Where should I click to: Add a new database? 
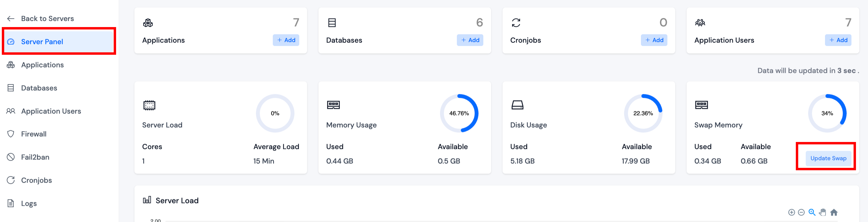click(470, 40)
